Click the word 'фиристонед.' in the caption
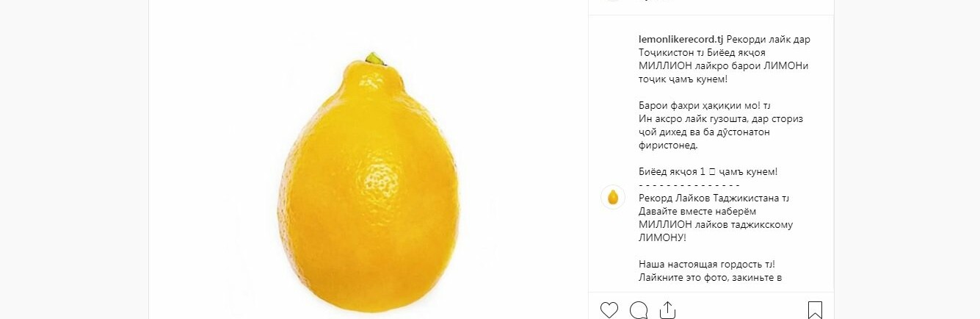This screenshot has height=319, width=980. (x=668, y=146)
